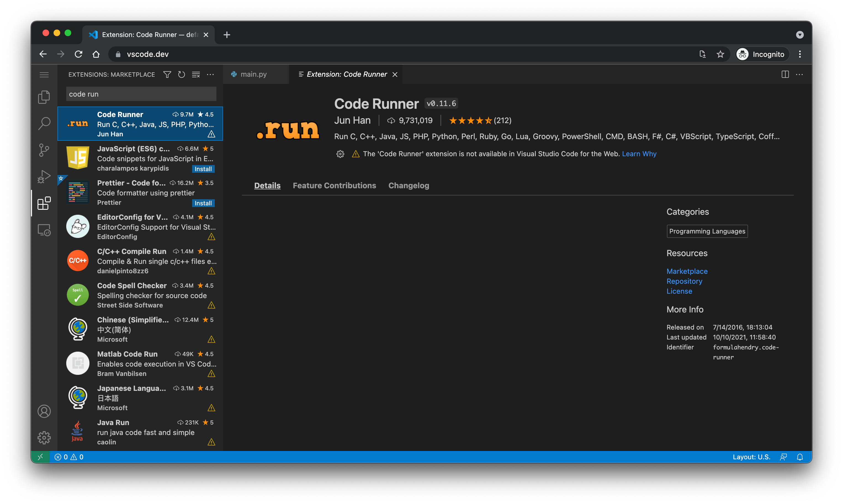Viewport: 843px width, 504px height.
Task: Click the filter extensions funnel icon
Action: point(167,74)
